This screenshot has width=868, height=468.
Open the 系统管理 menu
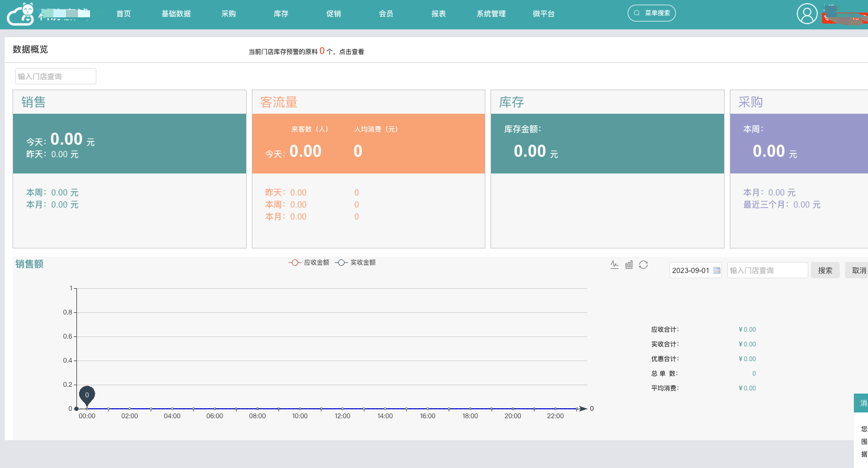491,14
